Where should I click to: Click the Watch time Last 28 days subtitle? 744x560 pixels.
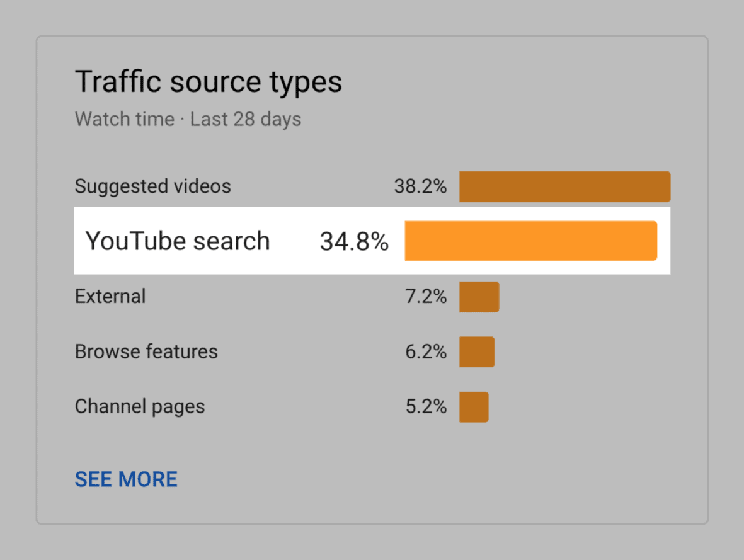pyautogui.click(x=188, y=118)
